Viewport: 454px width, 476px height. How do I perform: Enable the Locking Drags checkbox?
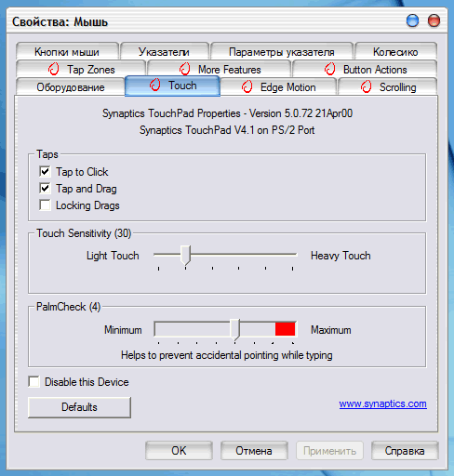click(x=45, y=205)
